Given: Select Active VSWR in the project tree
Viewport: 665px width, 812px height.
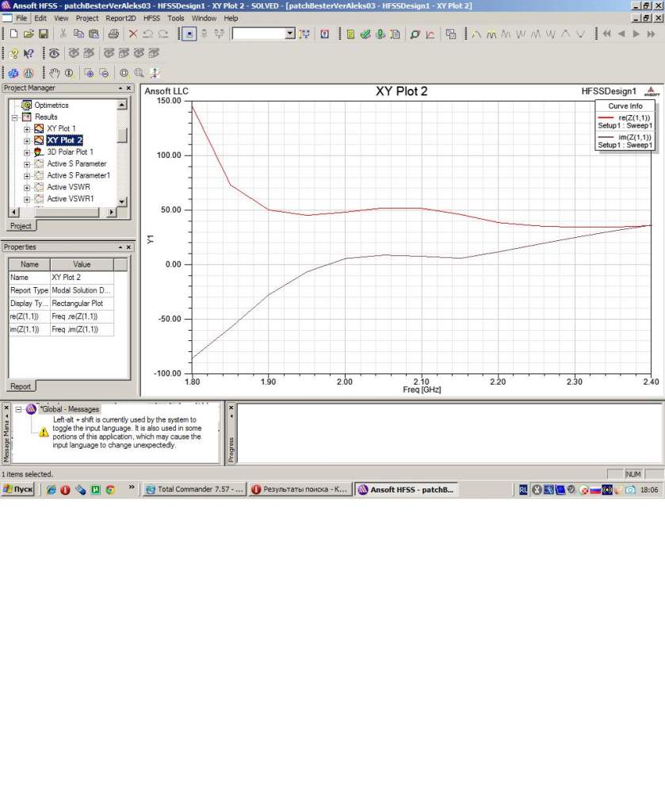Looking at the screenshot, I should click(x=67, y=187).
